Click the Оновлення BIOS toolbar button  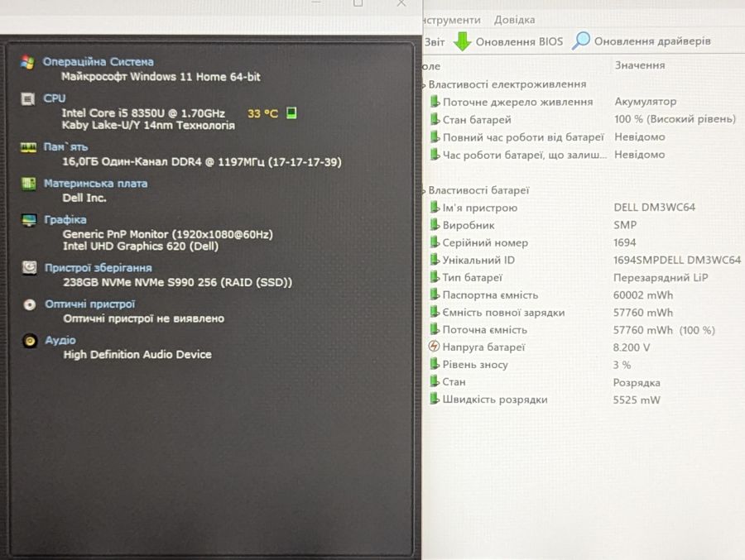508,41
